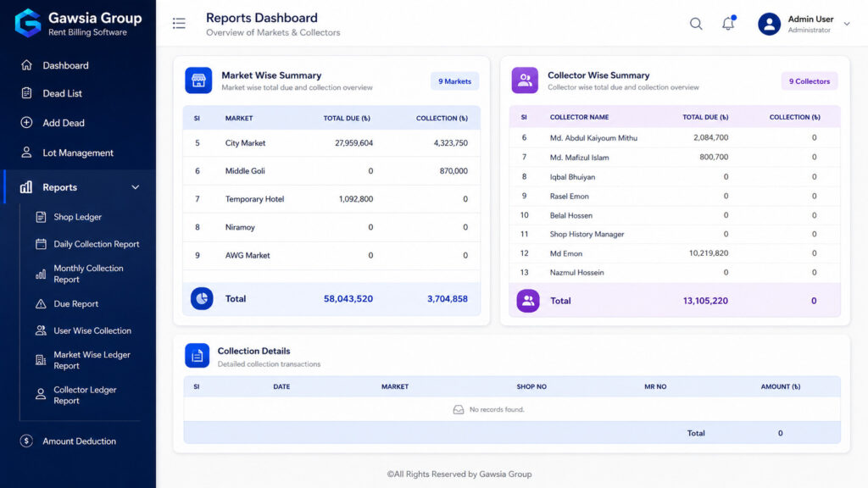Viewport: 868px width, 488px height.
Task: Click the Shop Ledger document icon
Action: [41, 217]
